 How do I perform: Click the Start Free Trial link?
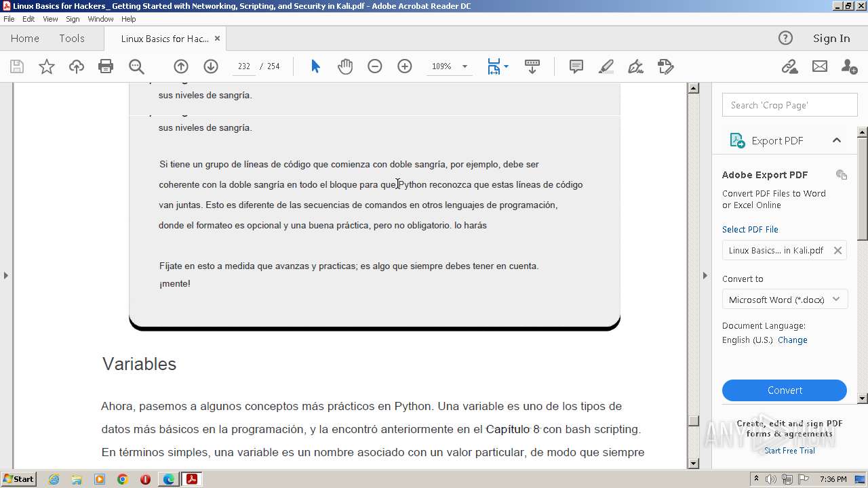coord(789,451)
